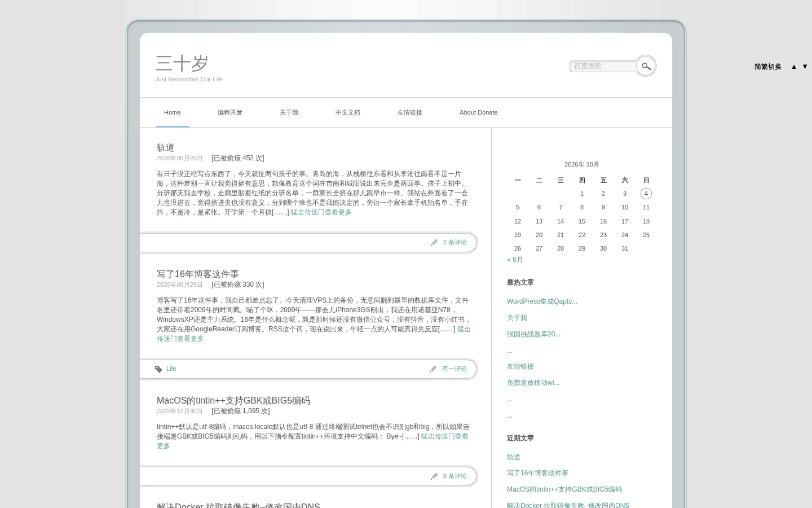
Task: Click the 已被偷窥 452 次 view count
Action: [238, 158]
